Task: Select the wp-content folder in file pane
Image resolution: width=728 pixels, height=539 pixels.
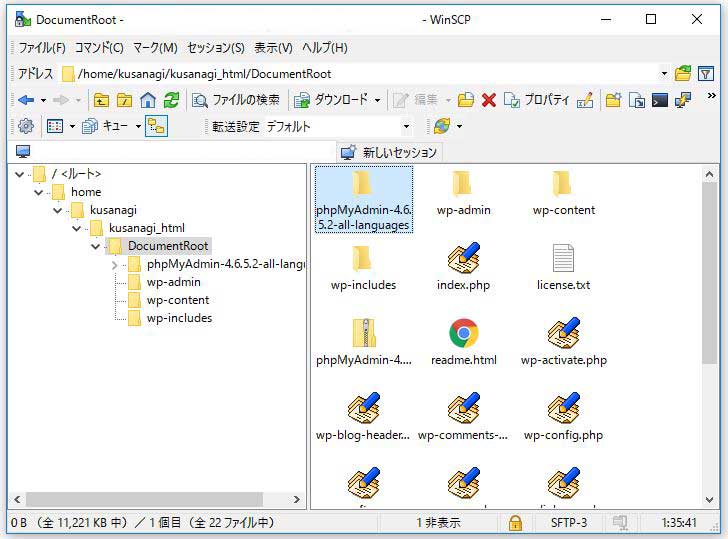Action: click(564, 193)
